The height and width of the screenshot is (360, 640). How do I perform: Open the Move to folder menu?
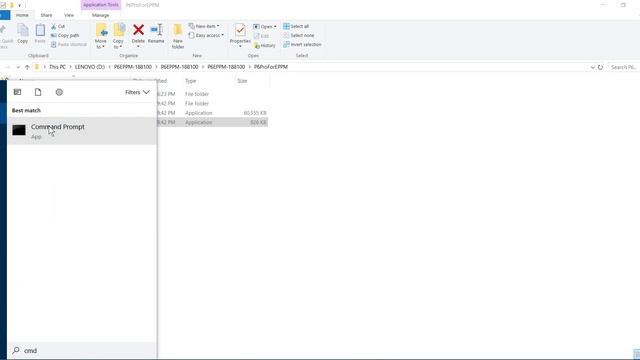pos(101,36)
